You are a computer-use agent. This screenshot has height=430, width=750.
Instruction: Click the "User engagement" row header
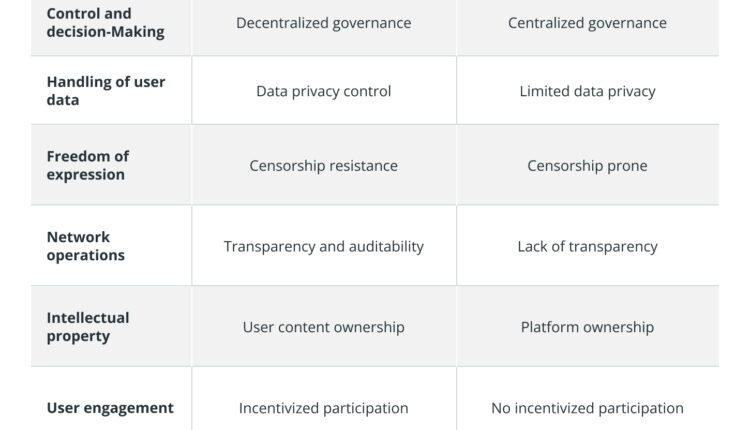point(110,408)
